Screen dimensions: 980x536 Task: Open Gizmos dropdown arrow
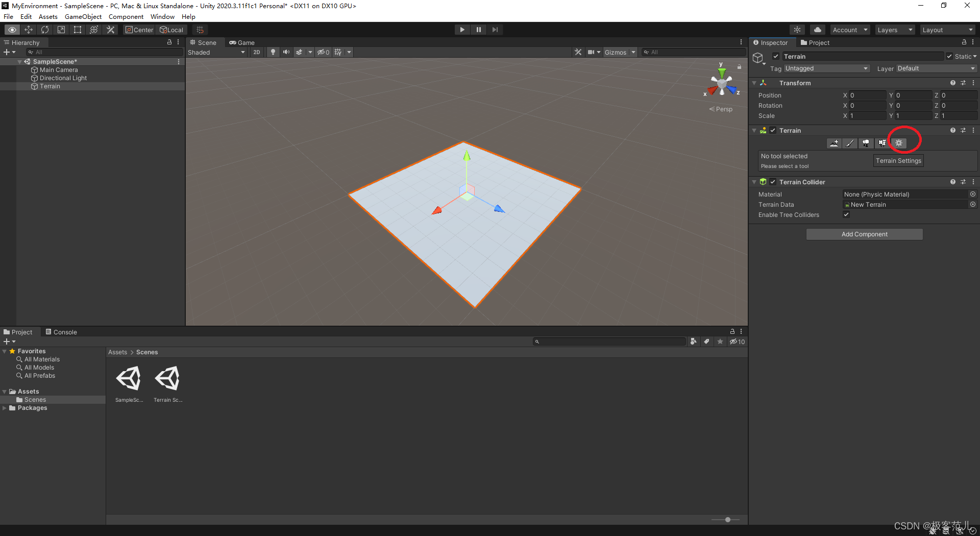click(633, 52)
